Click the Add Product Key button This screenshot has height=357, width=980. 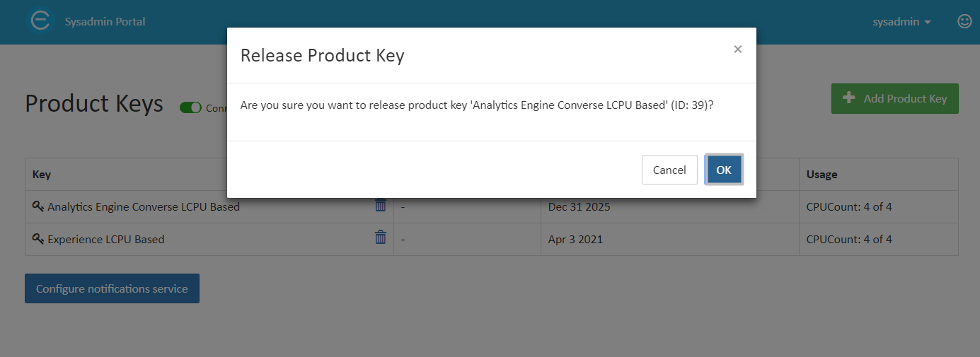(895, 98)
